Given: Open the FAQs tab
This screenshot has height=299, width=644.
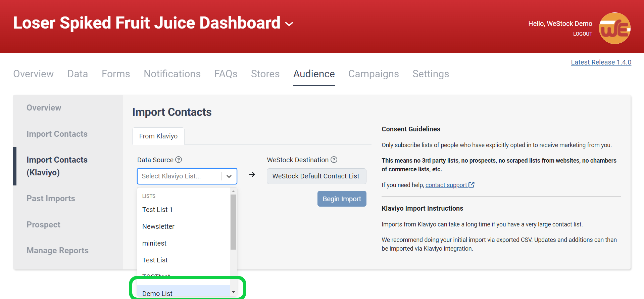Looking at the screenshot, I should click(226, 74).
